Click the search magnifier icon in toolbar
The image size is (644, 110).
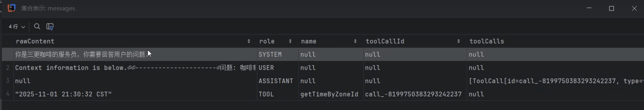[37, 26]
